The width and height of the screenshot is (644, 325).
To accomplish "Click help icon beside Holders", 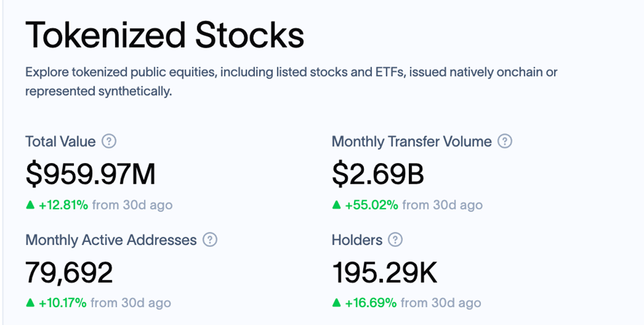I will tap(395, 240).
